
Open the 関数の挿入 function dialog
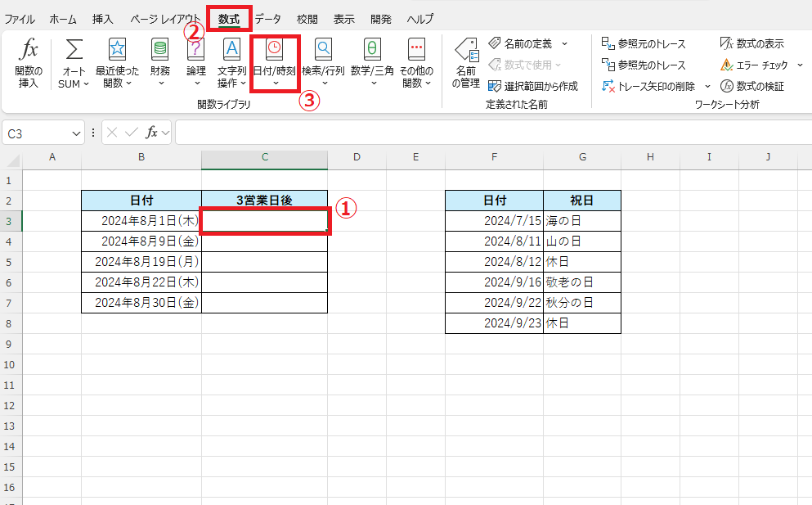pyautogui.click(x=29, y=63)
